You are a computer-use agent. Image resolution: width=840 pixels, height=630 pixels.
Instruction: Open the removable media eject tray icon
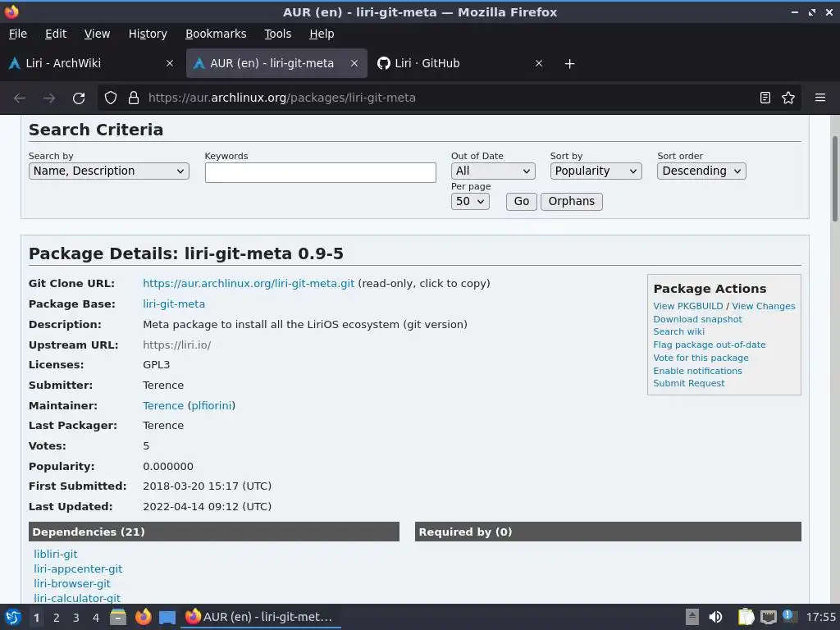click(692, 617)
